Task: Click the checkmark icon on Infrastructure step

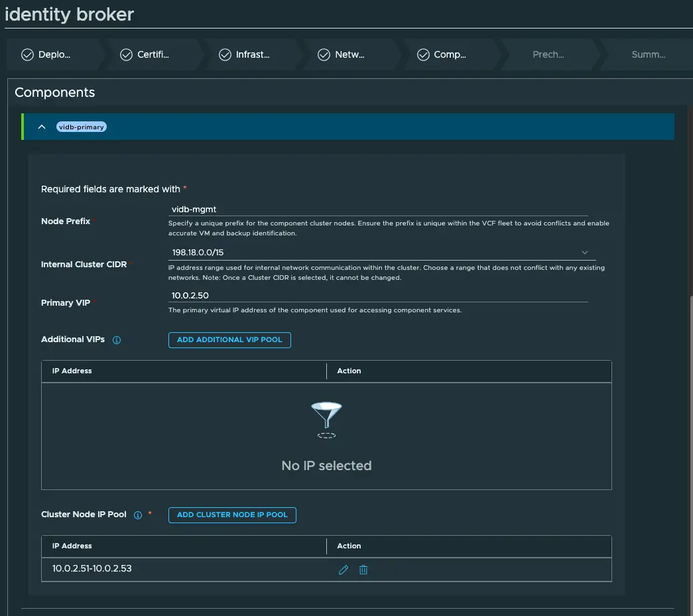Action: point(225,55)
